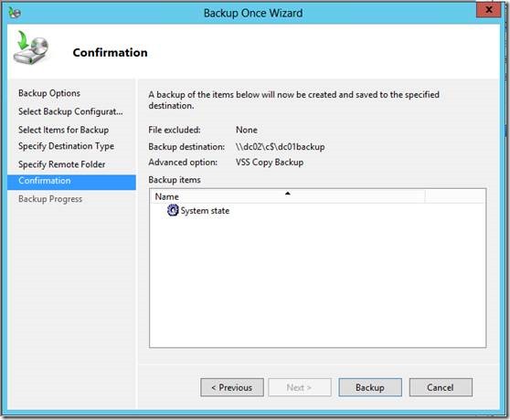This screenshot has width=510, height=420.
Task: Click the sort arrow in Name column
Action: click(288, 194)
